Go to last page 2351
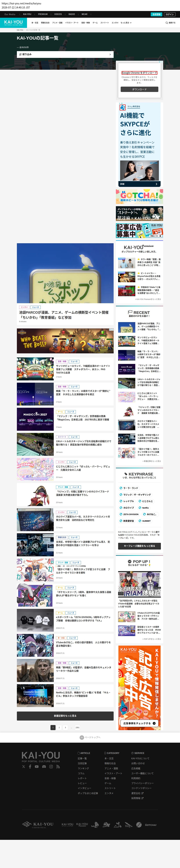The image size is (180, 868). (x=77, y=727)
